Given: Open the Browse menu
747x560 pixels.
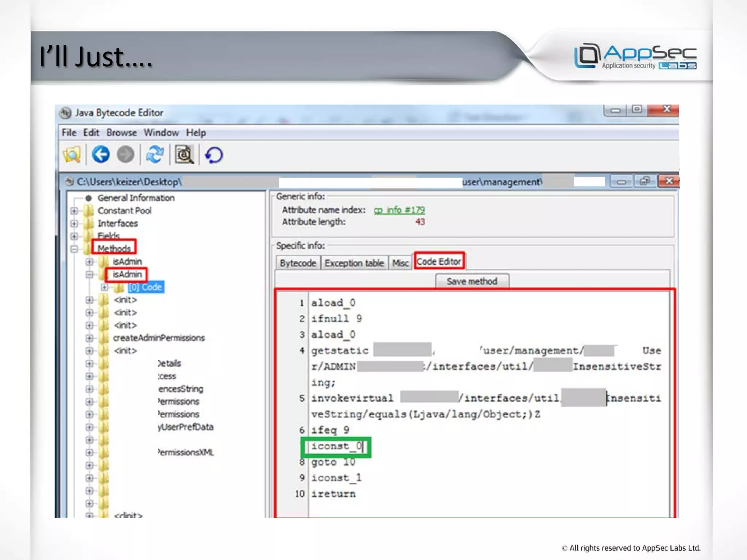Looking at the screenshot, I should point(121,133).
